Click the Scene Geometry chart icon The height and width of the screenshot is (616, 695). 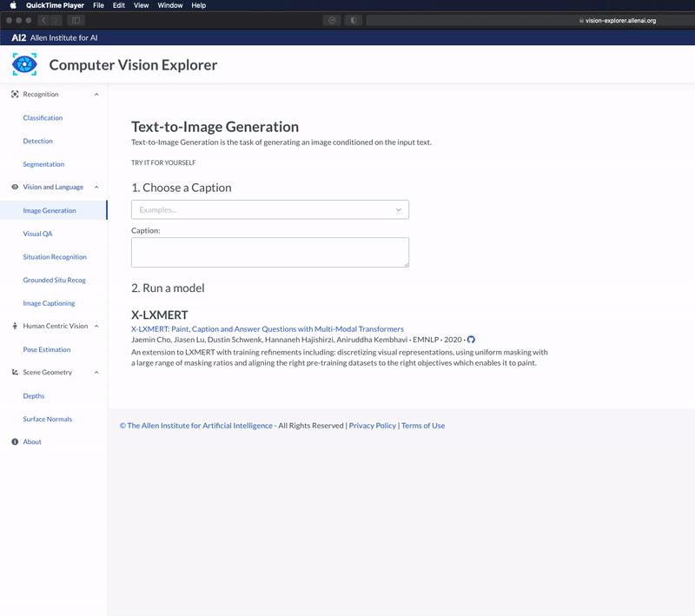tap(15, 372)
